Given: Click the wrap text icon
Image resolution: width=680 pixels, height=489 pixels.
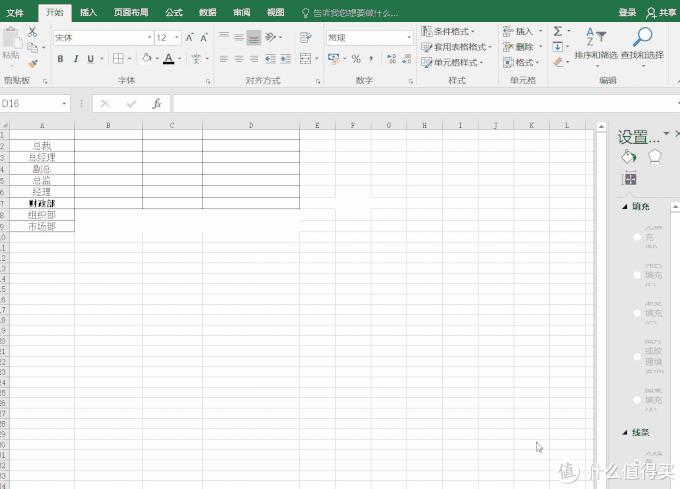Looking at the screenshot, I should [305, 38].
